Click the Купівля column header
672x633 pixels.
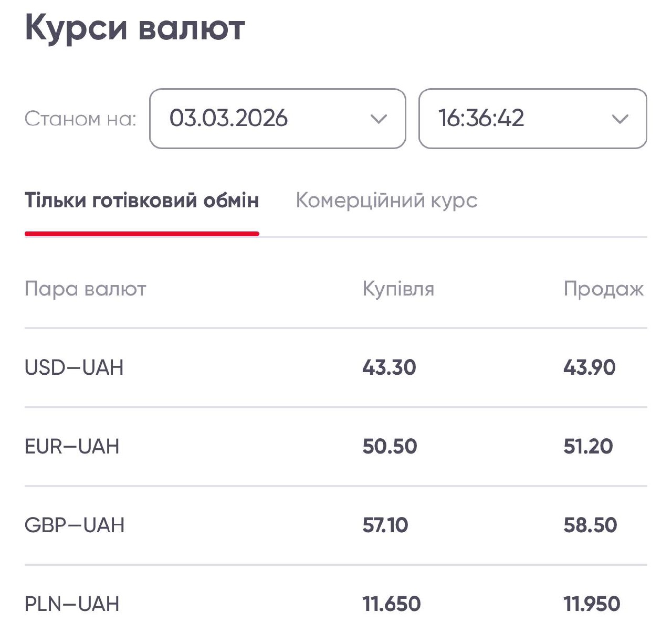click(x=398, y=289)
